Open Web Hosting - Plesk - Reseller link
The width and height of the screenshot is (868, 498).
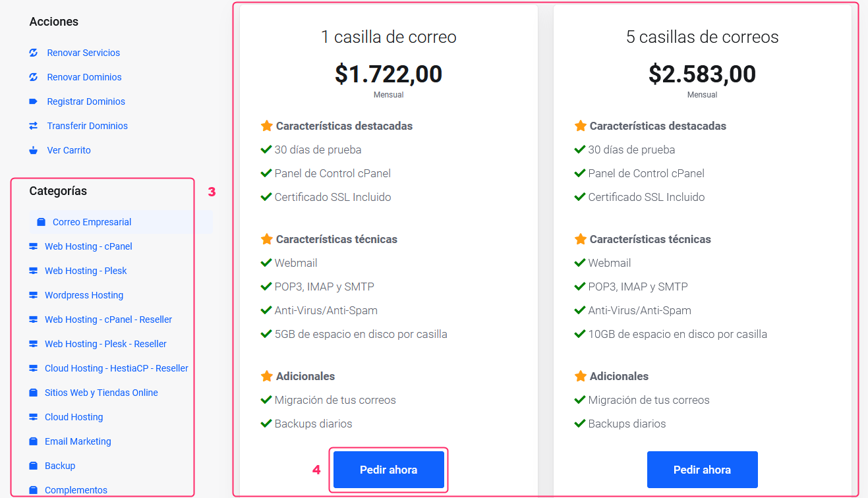coord(105,344)
